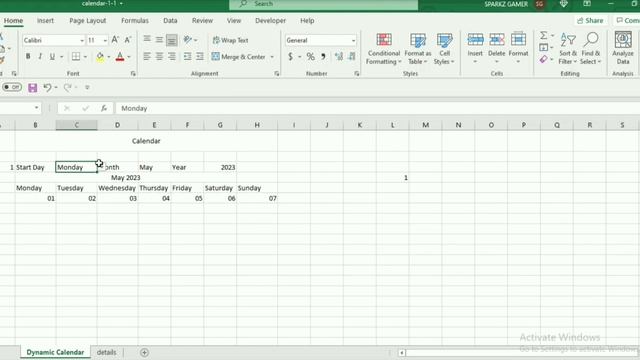Open General number format dropdown
640x360 pixels.
pos(353,40)
